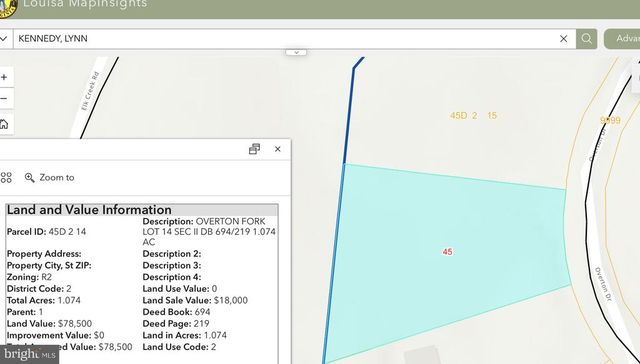This screenshot has height=364, width=640.
Task: Click the 9999 label on map
Action: click(x=610, y=120)
